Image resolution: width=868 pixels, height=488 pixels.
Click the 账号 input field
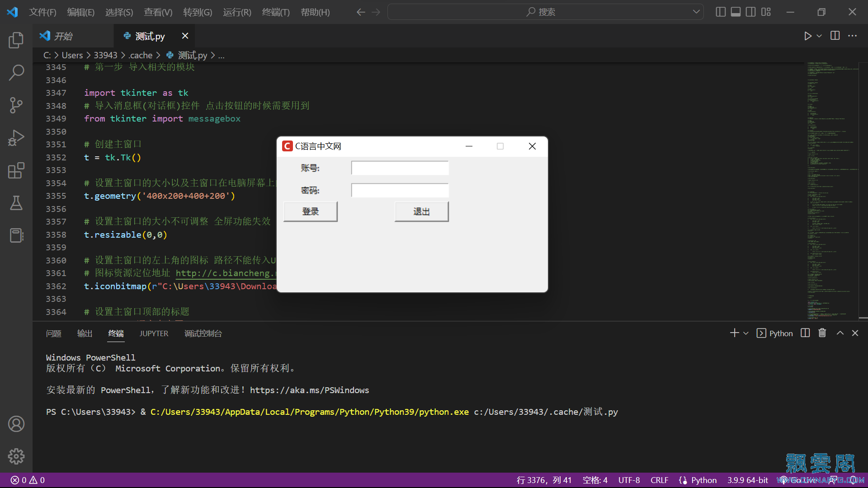click(400, 168)
